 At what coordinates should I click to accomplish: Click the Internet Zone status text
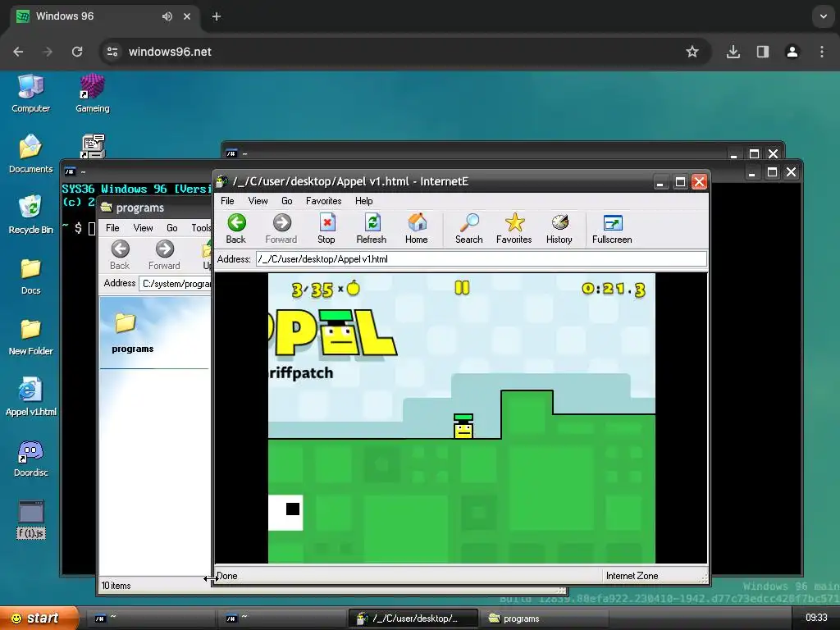click(632, 576)
